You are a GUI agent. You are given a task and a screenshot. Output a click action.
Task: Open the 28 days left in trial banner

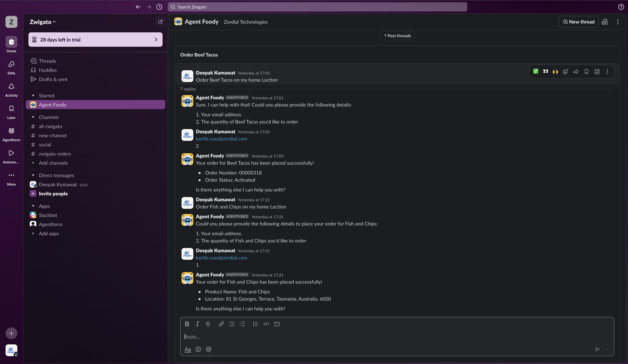coord(95,40)
